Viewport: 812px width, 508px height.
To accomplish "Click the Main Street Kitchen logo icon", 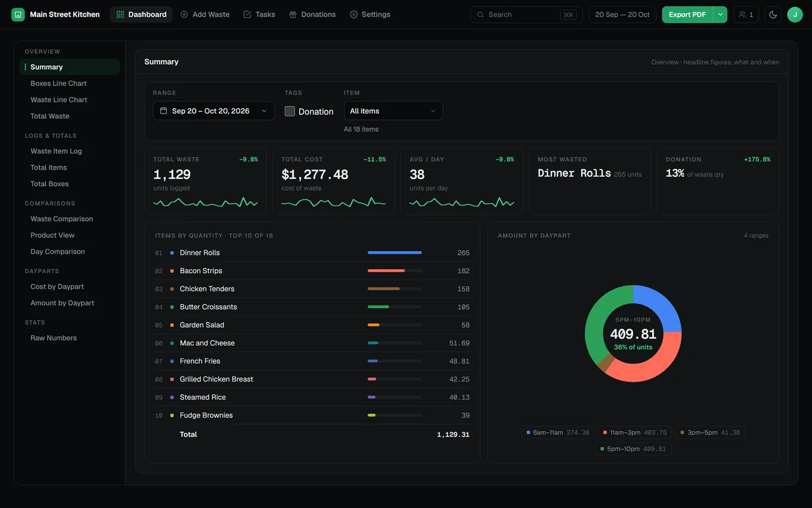I will 18,15.
